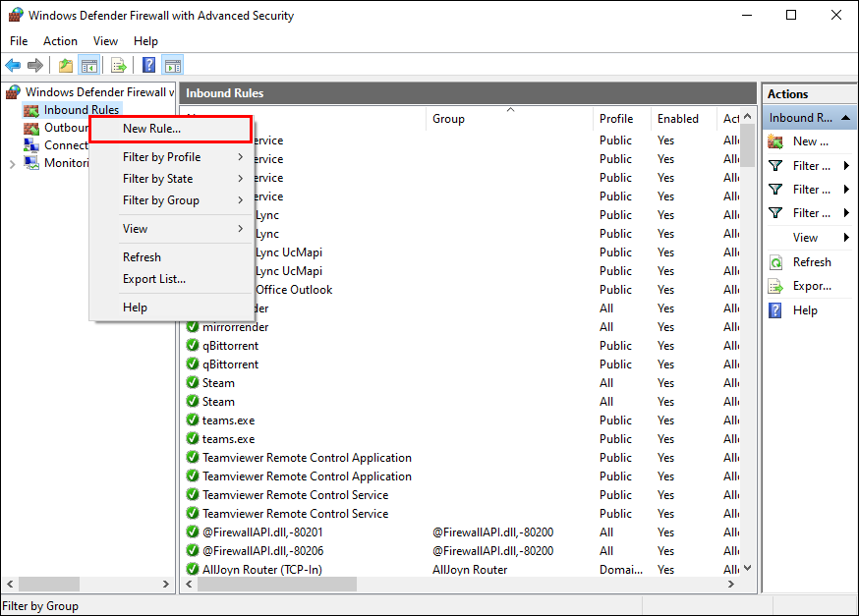859x616 pixels.
Task: Select Windows Defender Firewall root node
Action: pyautogui.click(x=99, y=92)
